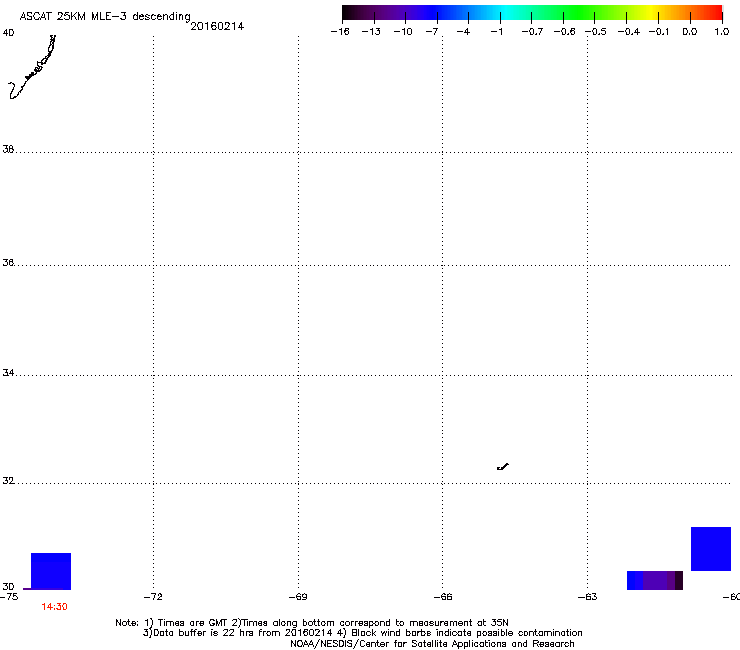Screen dimensions: 740x650
Task: Click the coastline outline near 40N
Action: [32, 67]
